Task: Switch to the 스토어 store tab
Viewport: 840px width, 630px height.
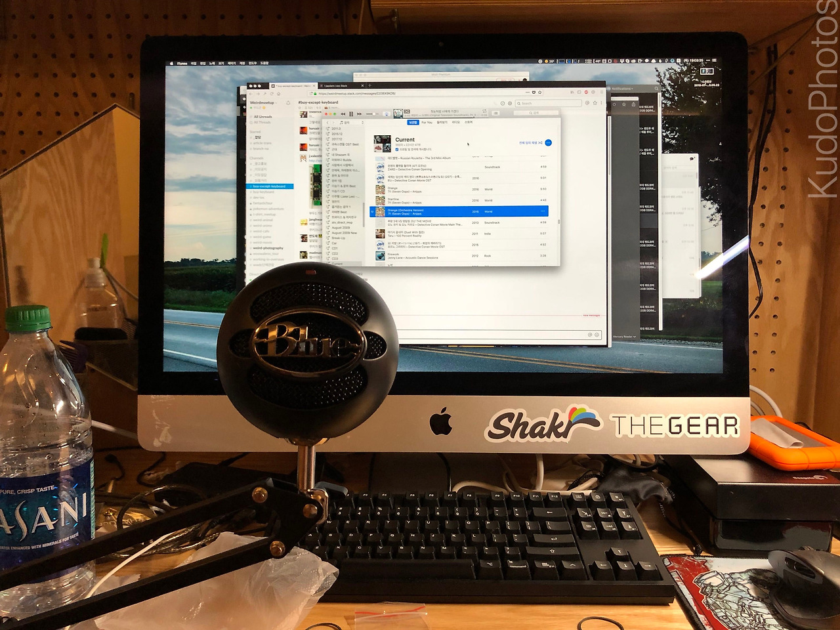Action: (469, 122)
